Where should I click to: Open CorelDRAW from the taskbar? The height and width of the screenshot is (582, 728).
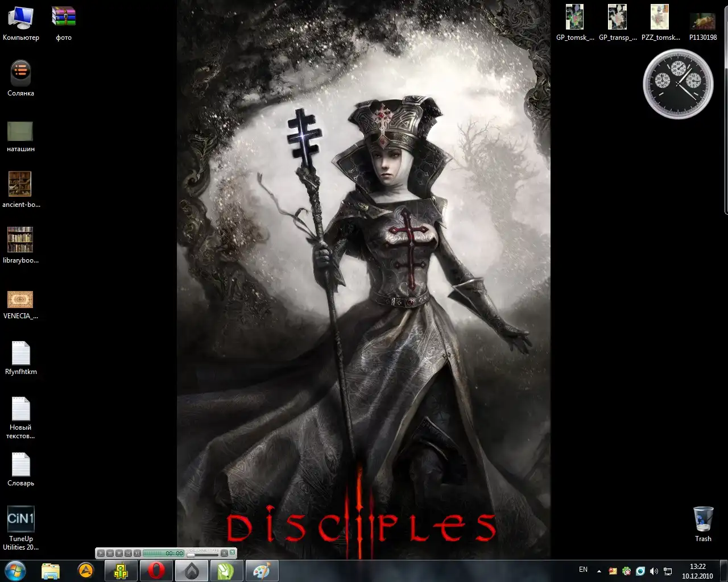click(x=226, y=571)
